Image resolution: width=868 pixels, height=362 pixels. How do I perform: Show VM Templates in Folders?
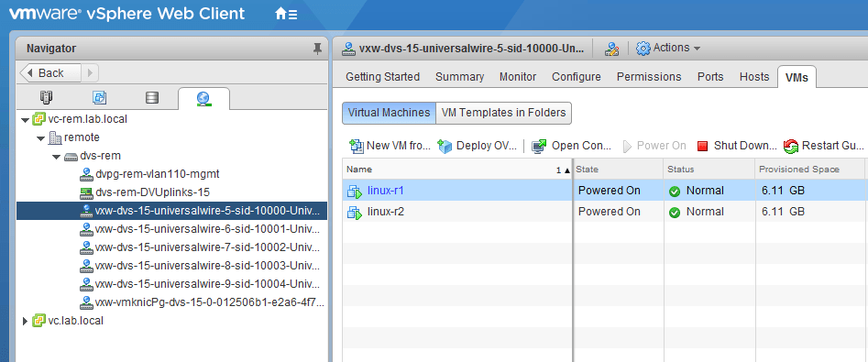click(x=504, y=113)
